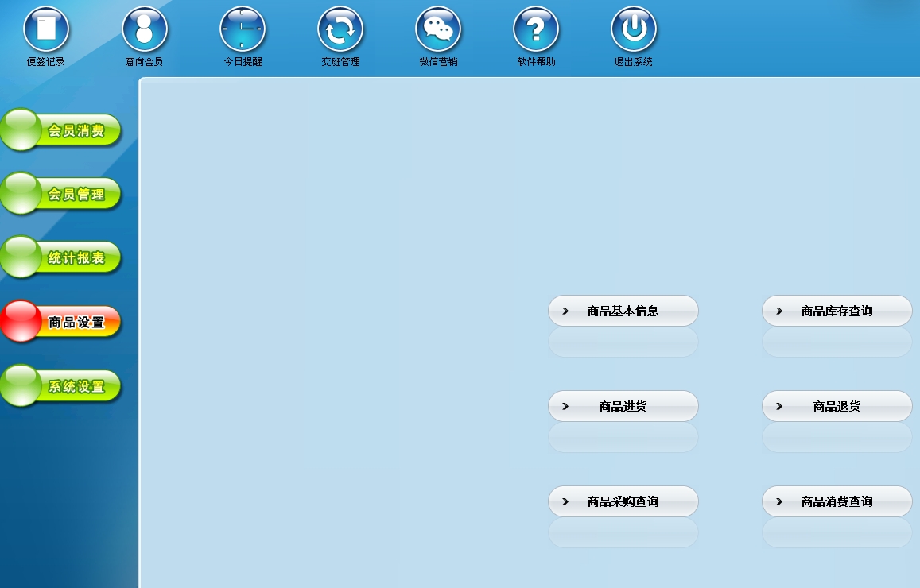Viewport: 920px width, 588px height.
Task: Open the 会员消费 sidebar menu
Action: click(x=76, y=131)
